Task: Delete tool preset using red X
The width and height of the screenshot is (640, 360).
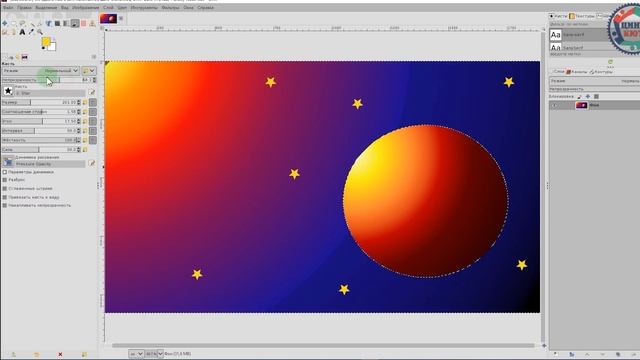Action: [x=60, y=354]
